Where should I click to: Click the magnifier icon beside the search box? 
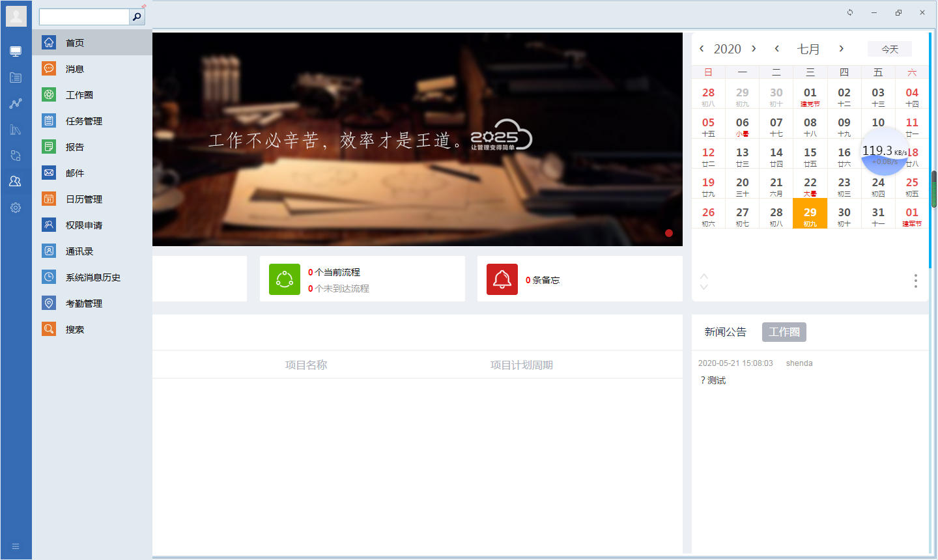click(x=136, y=16)
